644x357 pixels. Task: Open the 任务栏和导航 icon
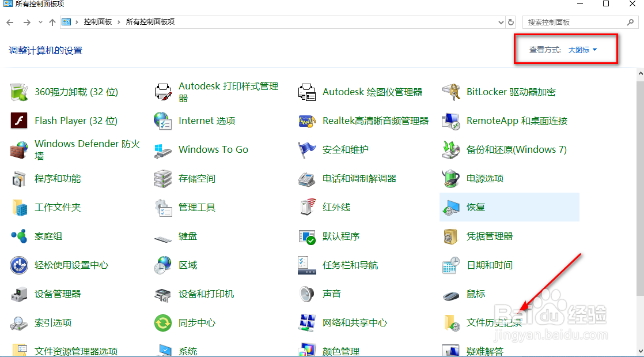[307, 265]
